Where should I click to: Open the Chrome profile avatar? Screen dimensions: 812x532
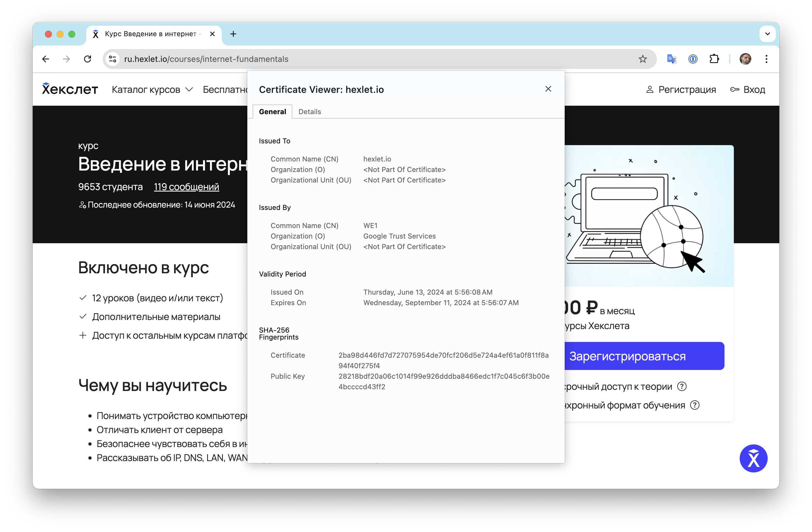coord(746,59)
